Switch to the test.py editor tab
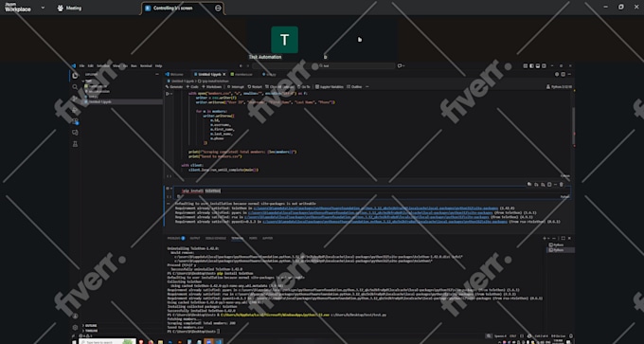The width and height of the screenshot is (644, 344). point(269,74)
